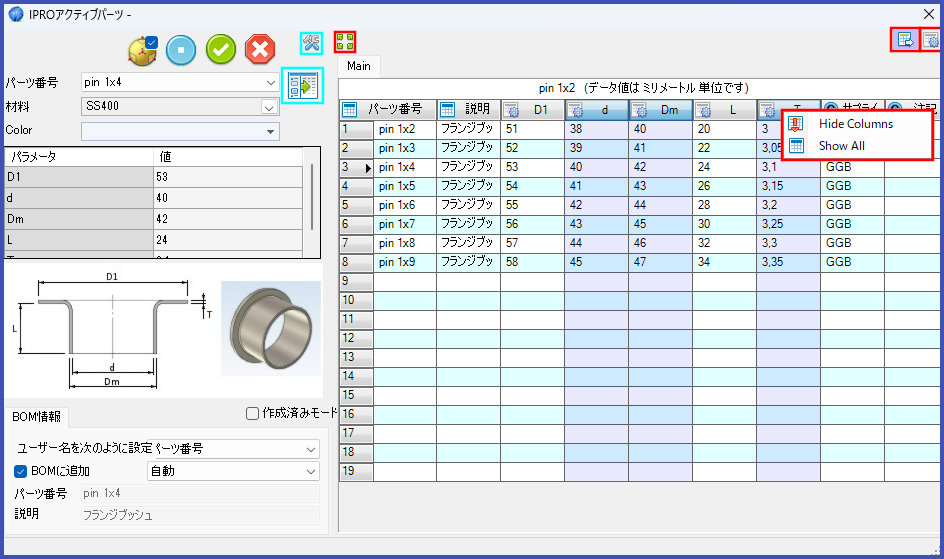Toggle the BOMに追加 checkbox
Screen dimensions: 944x559
pyautogui.click(x=20, y=471)
